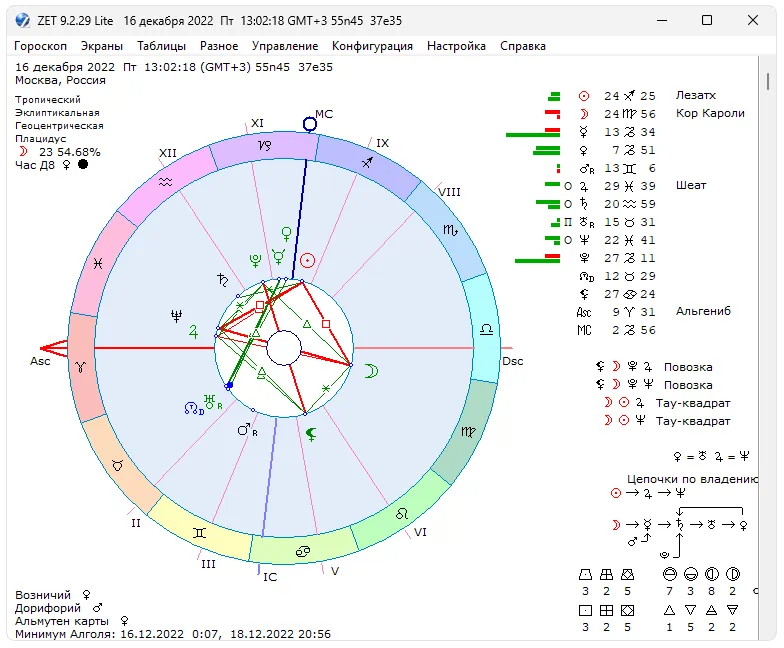This screenshot has width=784, height=648.
Task: Click the green Moon crescent in the wheel
Action: 371,371
